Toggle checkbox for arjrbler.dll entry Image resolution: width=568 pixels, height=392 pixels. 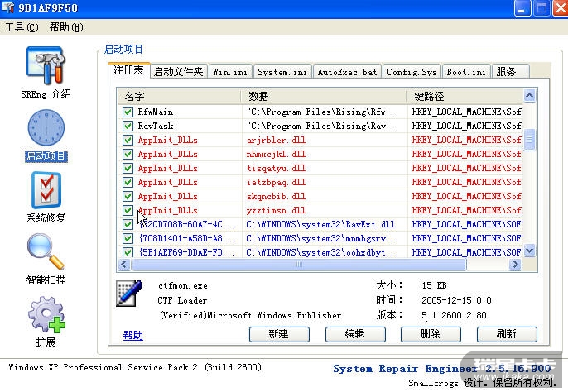point(128,140)
